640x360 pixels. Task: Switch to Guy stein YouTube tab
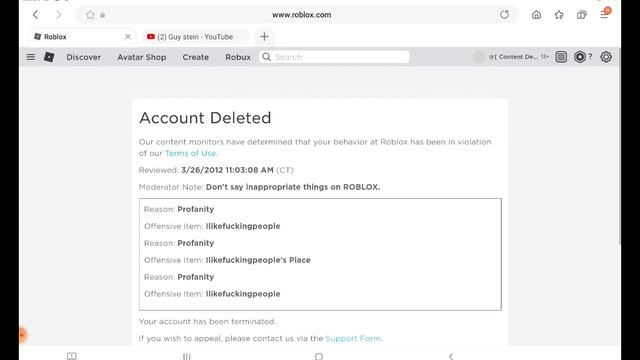(x=195, y=37)
